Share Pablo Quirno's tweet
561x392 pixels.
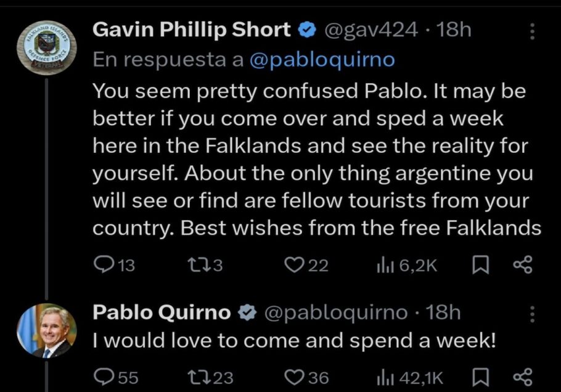[x=522, y=377]
